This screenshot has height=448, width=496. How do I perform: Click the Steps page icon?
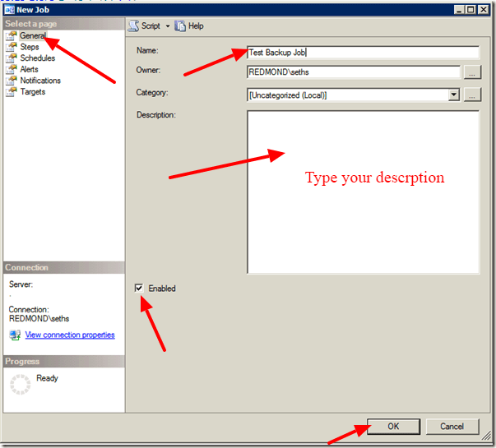pos(12,47)
